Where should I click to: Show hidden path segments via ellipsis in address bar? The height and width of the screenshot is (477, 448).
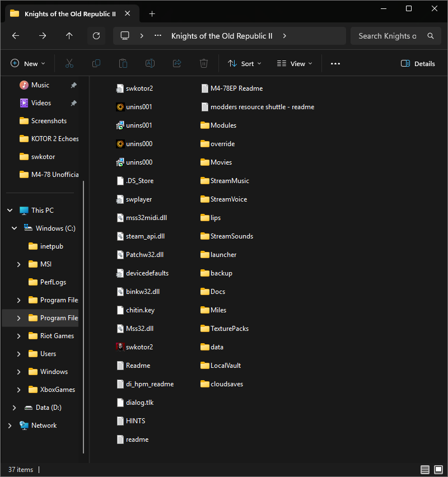coord(158,36)
